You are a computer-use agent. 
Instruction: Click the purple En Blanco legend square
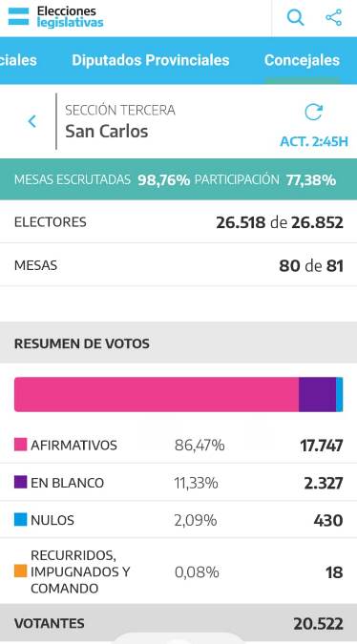pos(21,482)
